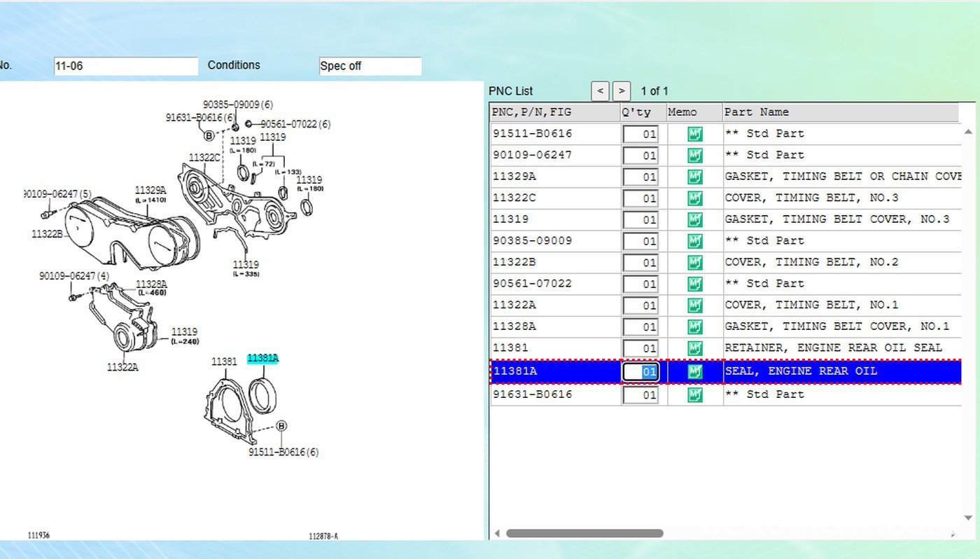
Task: Click the figure number field 11-06
Action: (126, 67)
